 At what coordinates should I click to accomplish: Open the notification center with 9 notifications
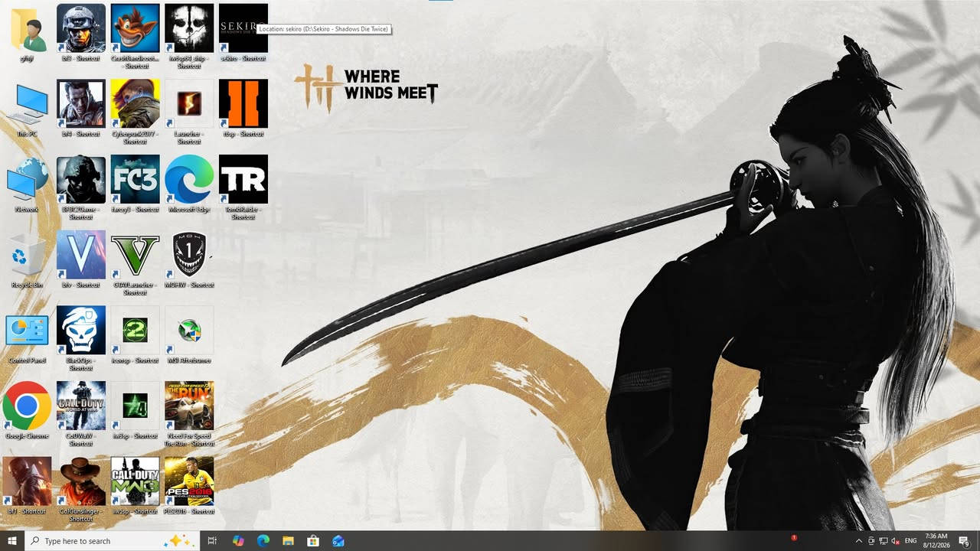[965, 541]
